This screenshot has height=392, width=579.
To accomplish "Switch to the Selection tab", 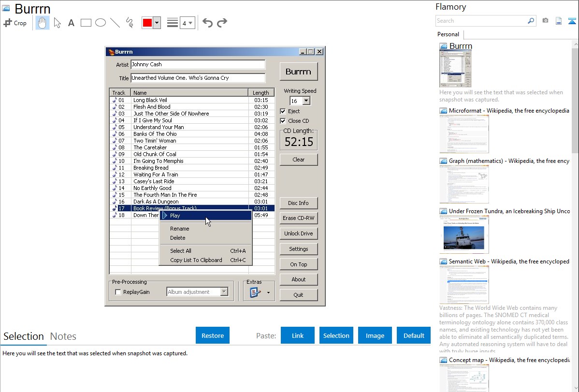I will click(23, 336).
